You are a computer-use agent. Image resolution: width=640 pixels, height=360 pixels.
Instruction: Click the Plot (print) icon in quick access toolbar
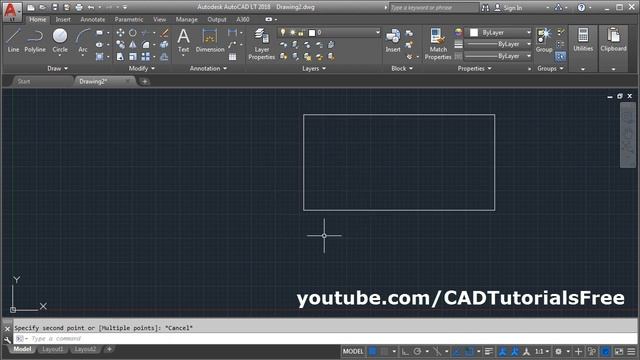pyautogui.click(x=79, y=7)
